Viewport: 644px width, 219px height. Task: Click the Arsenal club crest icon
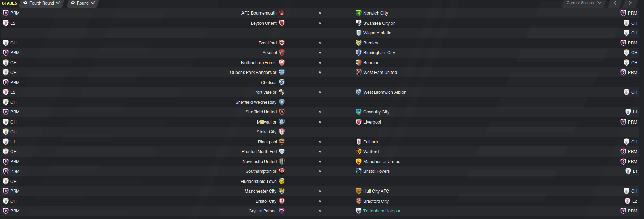pos(282,53)
